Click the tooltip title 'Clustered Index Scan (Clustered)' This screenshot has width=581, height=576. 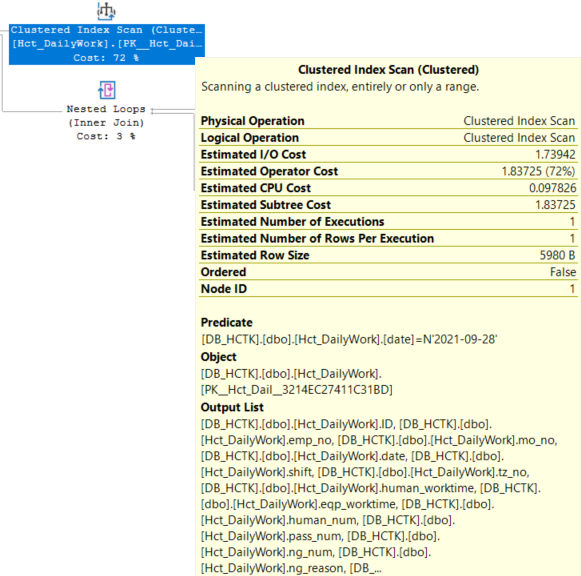click(x=388, y=70)
